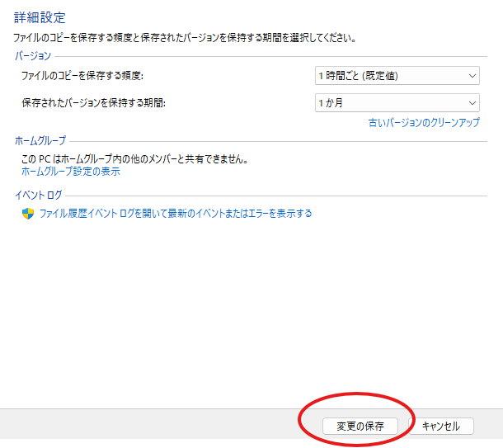Click the バージョン section label
503x448 pixels.
click(33, 56)
